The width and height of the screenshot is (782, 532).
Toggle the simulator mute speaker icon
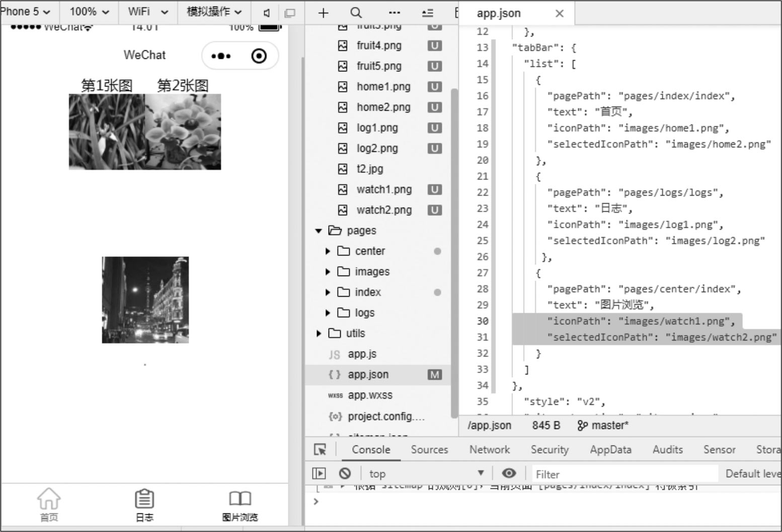(267, 13)
